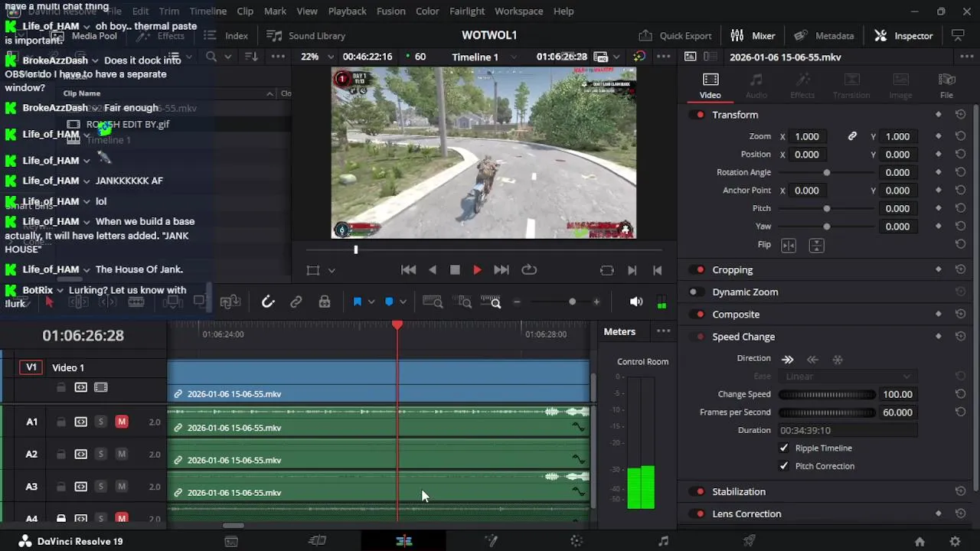
Task: Toggle linked selection chain icon
Action: click(x=296, y=302)
